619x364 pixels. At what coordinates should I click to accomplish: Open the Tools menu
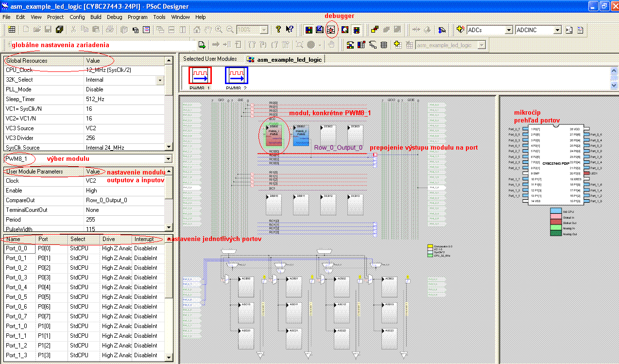point(159,17)
